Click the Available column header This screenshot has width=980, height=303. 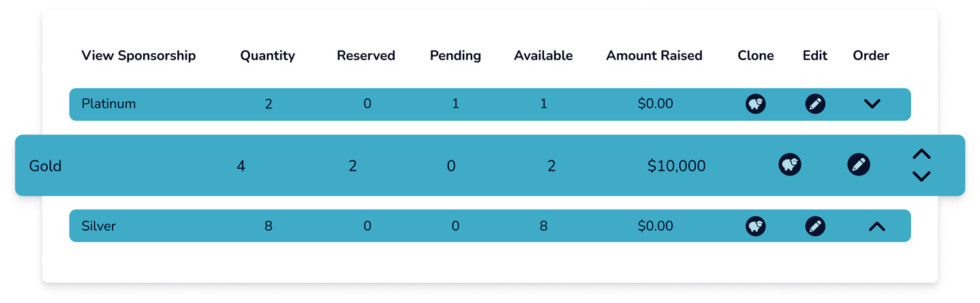click(543, 56)
